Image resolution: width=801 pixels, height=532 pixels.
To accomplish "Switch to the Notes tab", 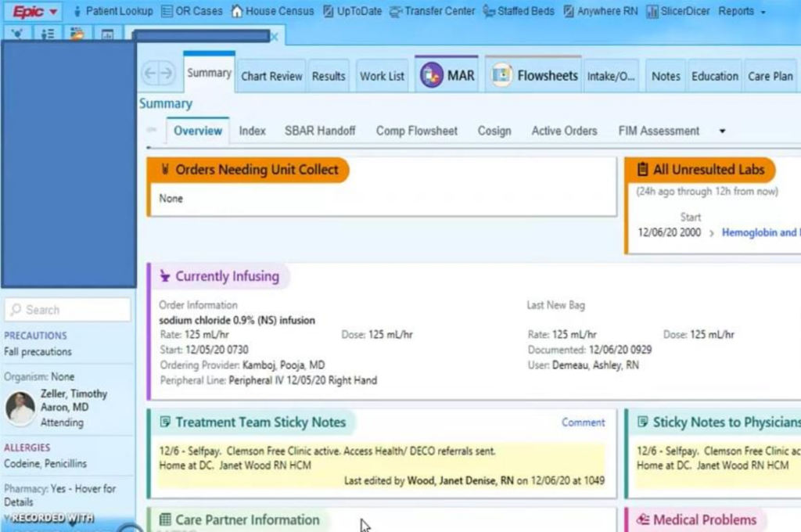I will [666, 76].
